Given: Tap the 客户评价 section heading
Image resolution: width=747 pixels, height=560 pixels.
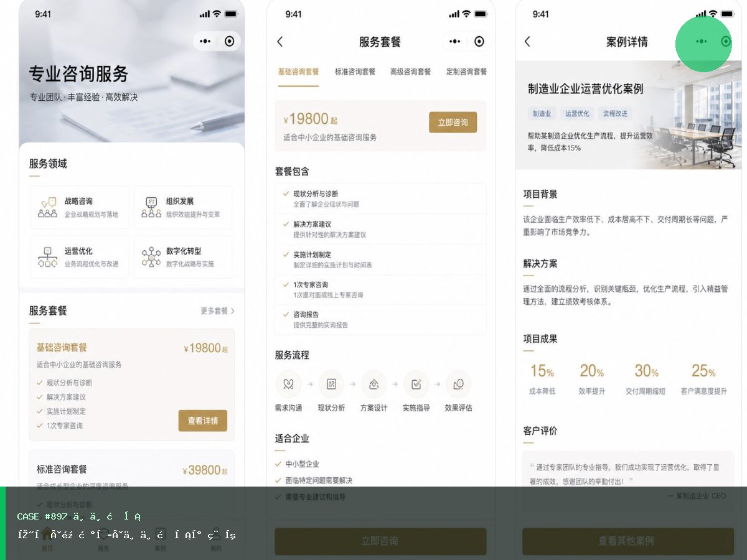Looking at the screenshot, I should coord(540,431).
